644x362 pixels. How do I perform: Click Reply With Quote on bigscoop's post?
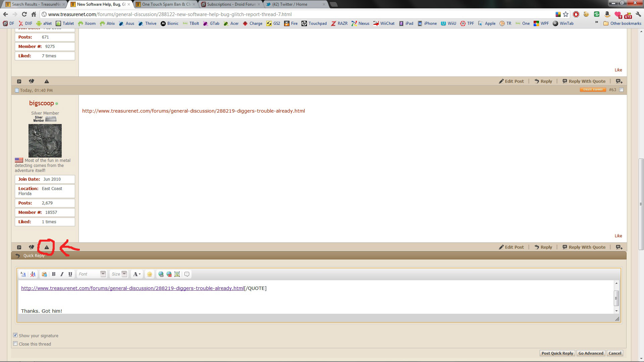(x=584, y=247)
